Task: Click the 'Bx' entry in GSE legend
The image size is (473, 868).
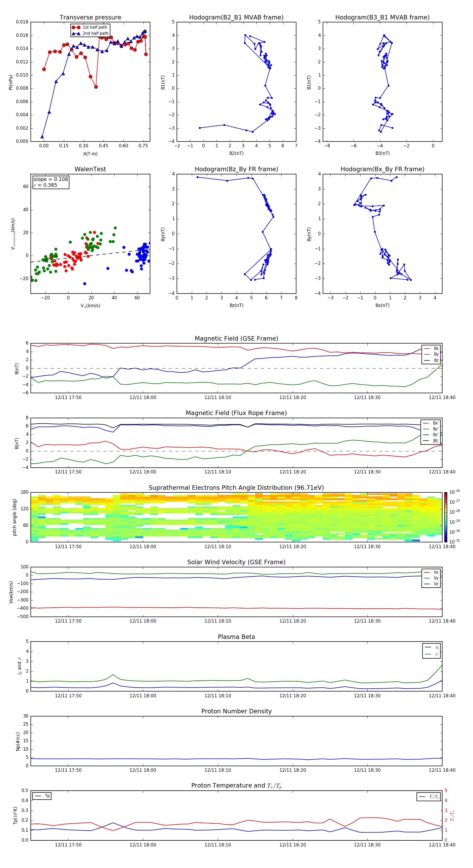Action: point(432,349)
